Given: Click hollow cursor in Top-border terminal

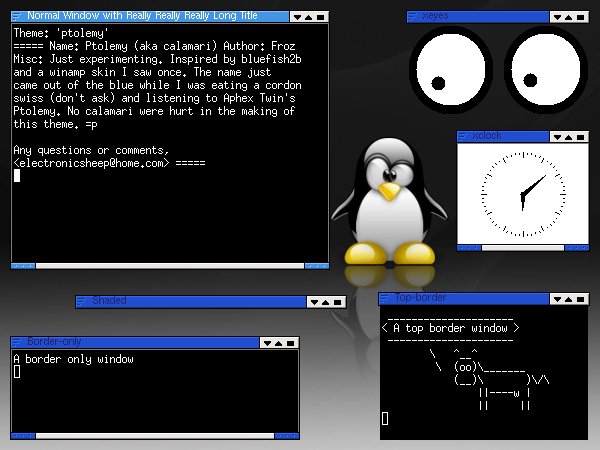Looking at the screenshot, I should pos(385,419).
